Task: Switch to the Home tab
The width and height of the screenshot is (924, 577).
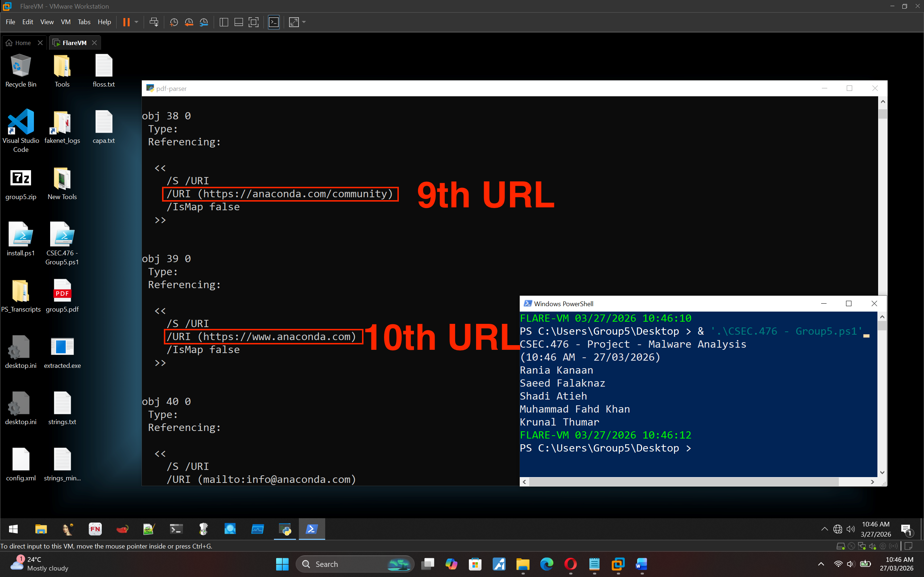Action: pyautogui.click(x=22, y=43)
